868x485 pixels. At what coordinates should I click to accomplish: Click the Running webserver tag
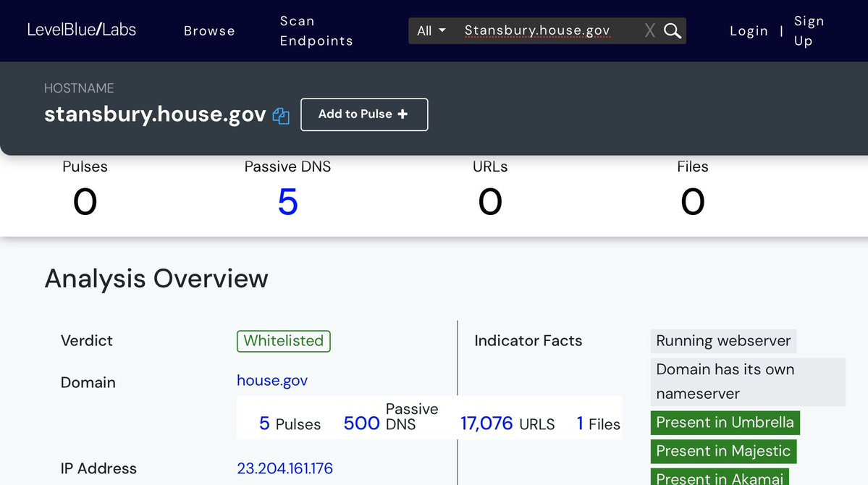(722, 341)
